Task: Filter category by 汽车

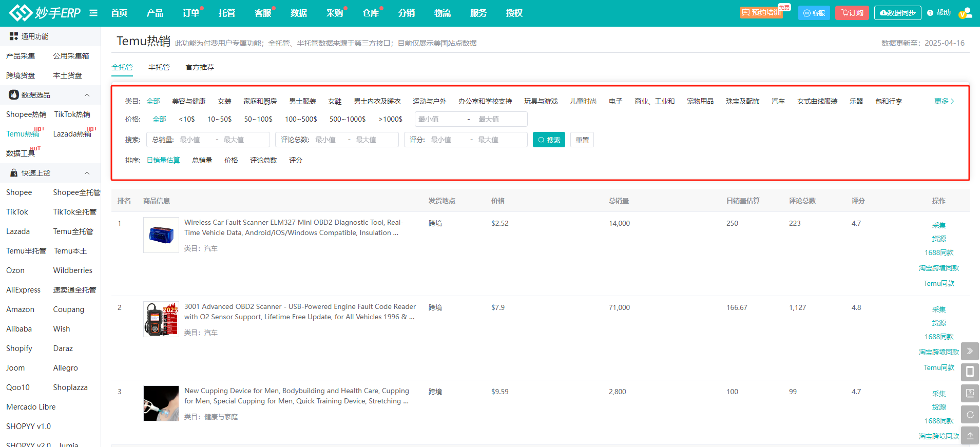Action: coord(778,101)
